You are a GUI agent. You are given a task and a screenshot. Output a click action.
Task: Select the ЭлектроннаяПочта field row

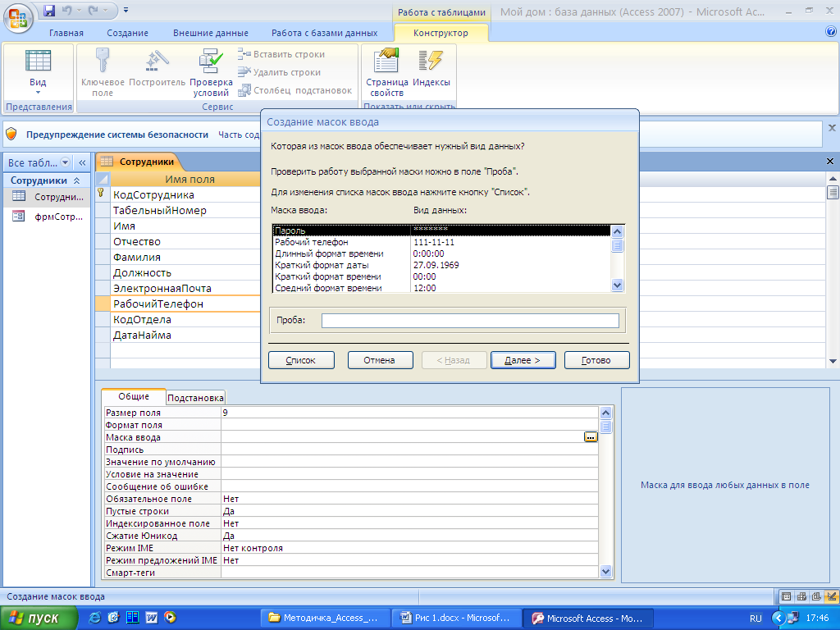185,288
